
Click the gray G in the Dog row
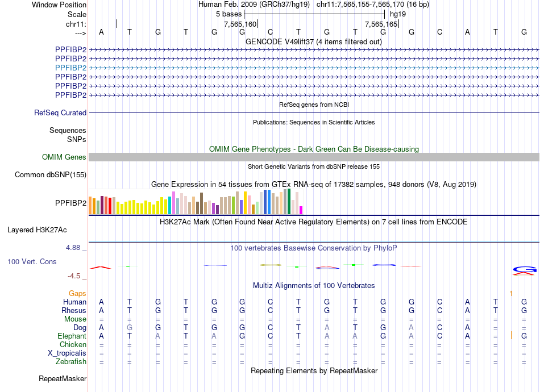[130, 328]
